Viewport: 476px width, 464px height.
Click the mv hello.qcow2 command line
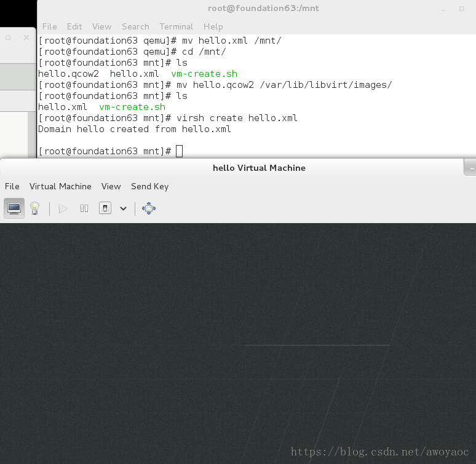click(x=215, y=85)
